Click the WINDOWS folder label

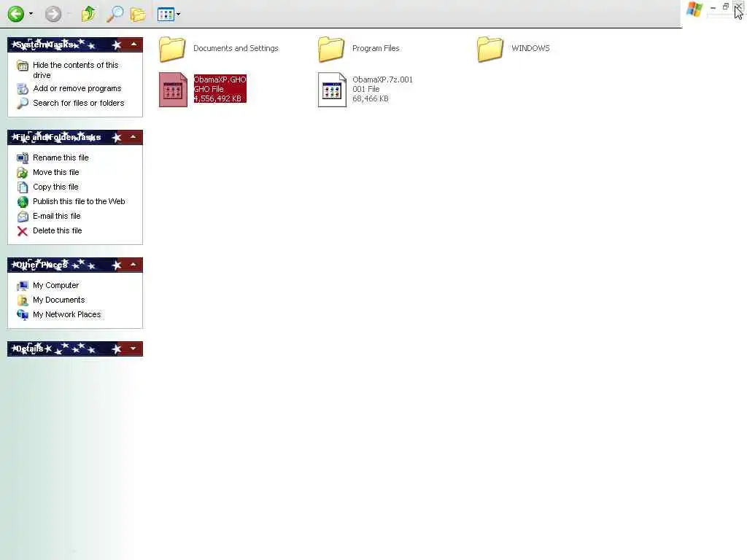pos(530,48)
